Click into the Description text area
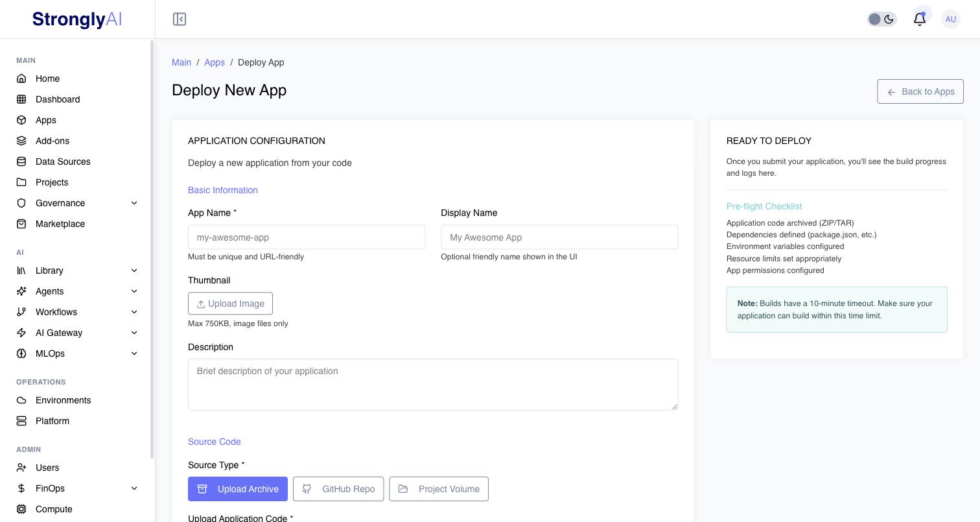The height and width of the screenshot is (522, 980). coord(433,385)
